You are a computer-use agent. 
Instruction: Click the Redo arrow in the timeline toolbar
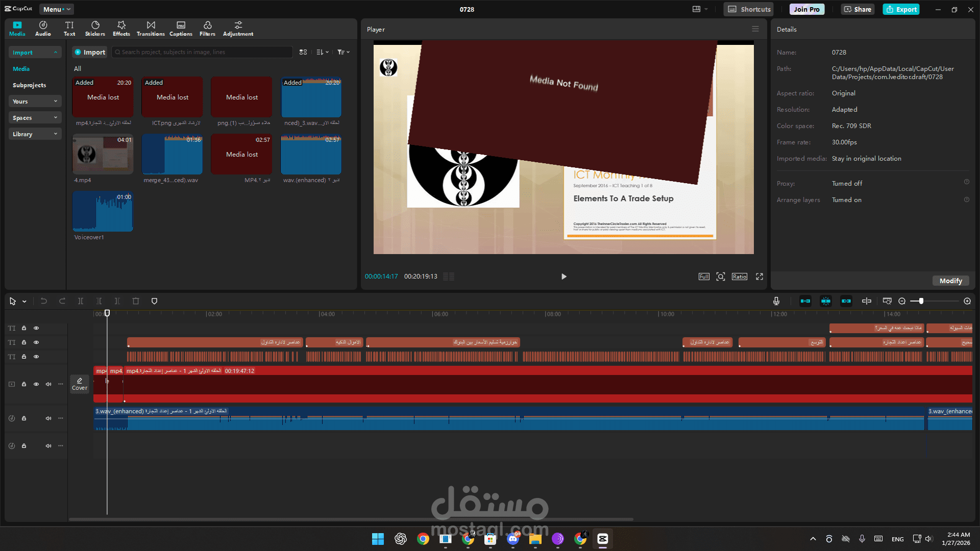coord(62,301)
